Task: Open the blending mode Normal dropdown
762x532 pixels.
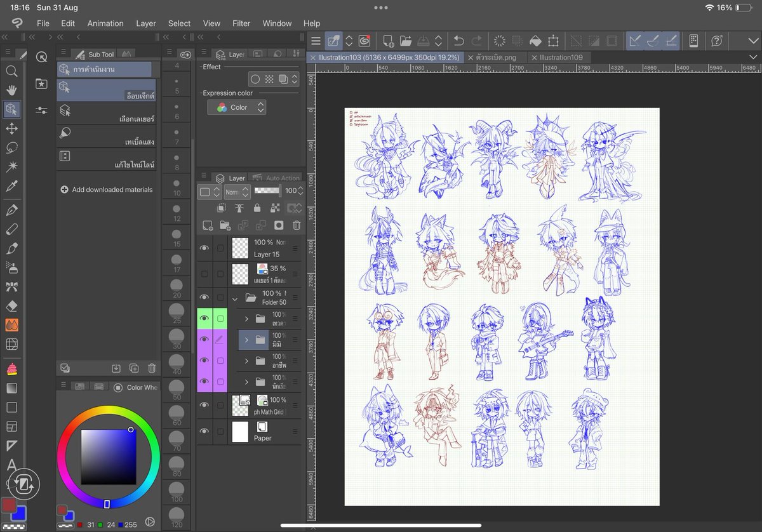Action: pos(237,191)
